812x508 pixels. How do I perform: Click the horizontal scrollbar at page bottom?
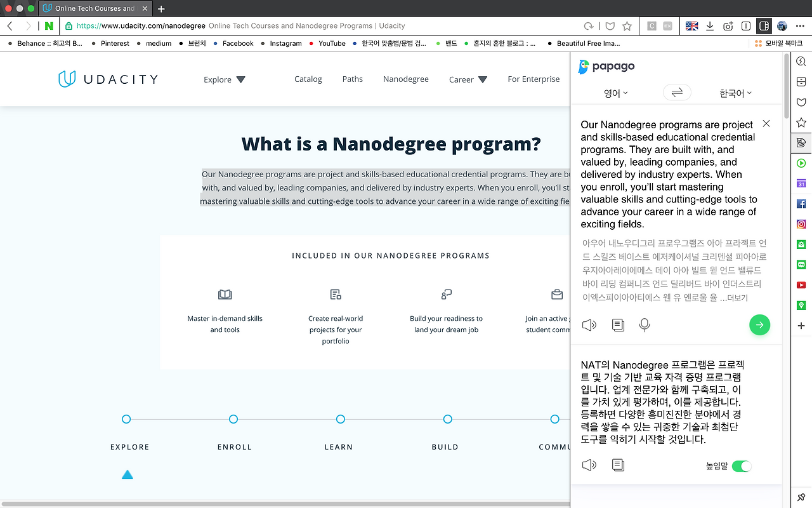pyautogui.click(x=285, y=504)
